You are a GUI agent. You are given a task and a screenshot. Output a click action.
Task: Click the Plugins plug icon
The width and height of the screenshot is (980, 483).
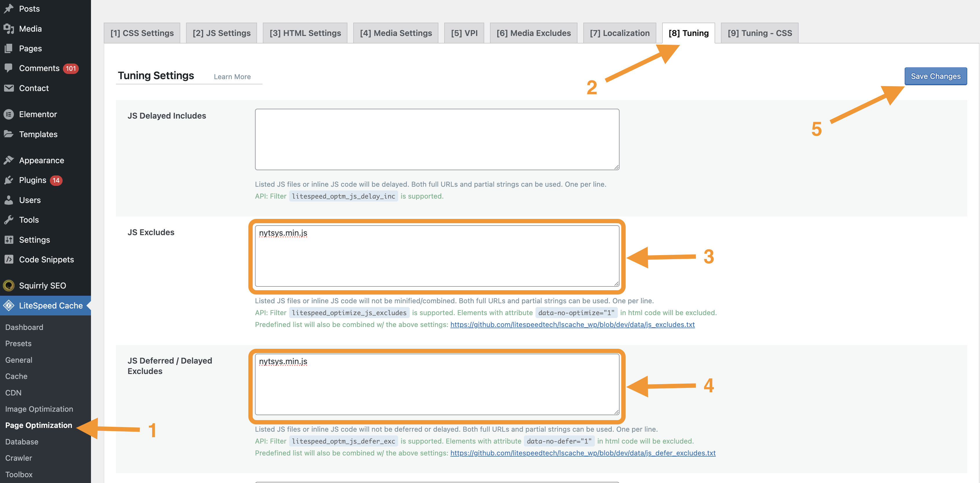point(9,180)
